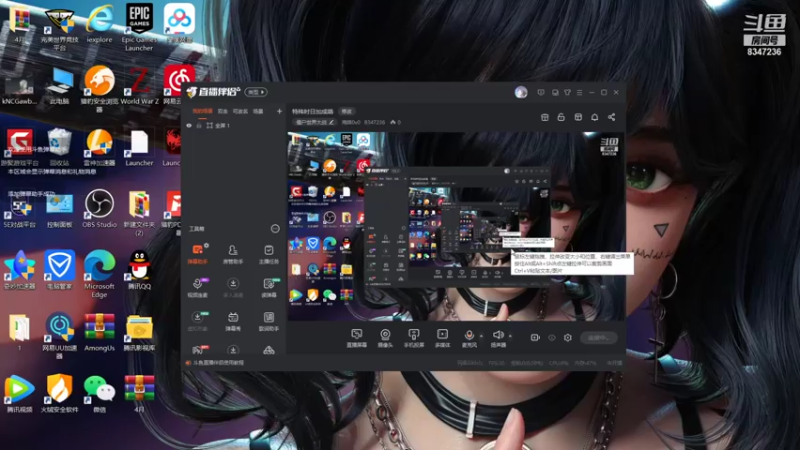The width and height of the screenshot is (800, 450).
Task: Open the microphone-icon voice tool in toolbox
Action: [x=197, y=287]
